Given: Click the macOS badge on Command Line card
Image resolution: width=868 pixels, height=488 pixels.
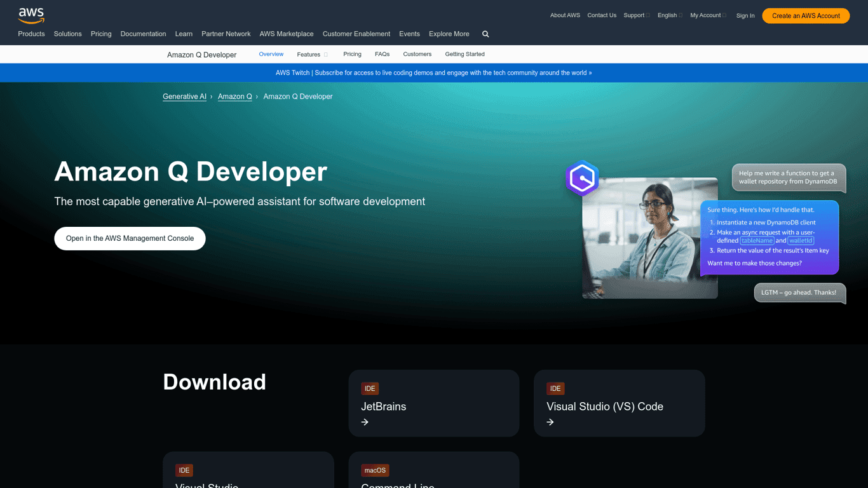Looking at the screenshot, I should point(375,470).
